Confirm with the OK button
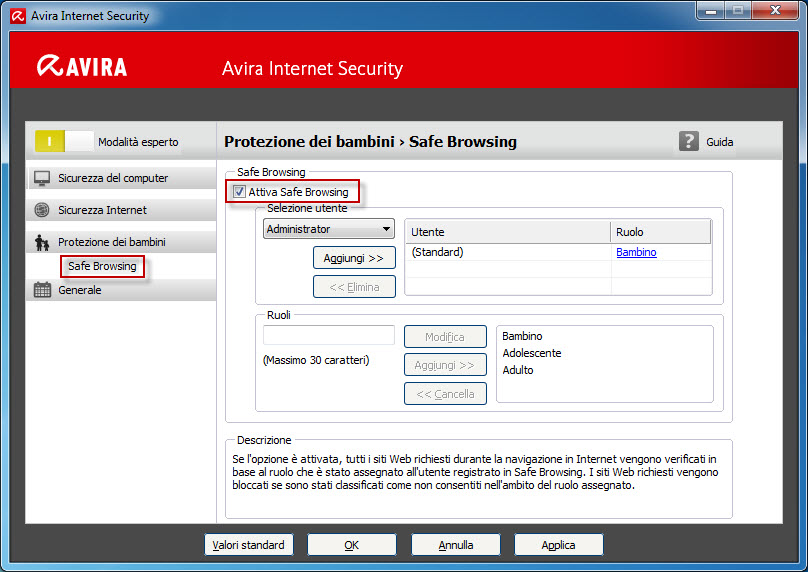This screenshot has width=808, height=572. [351, 545]
